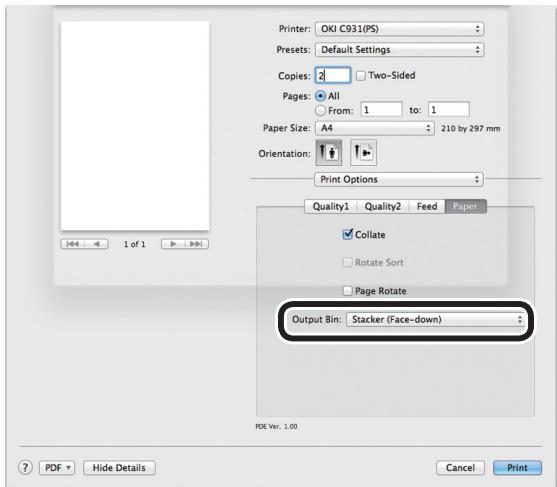Open the Paper Size A4 dropdown
The width and height of the screenshot is (557, 487).
[374, 128]
